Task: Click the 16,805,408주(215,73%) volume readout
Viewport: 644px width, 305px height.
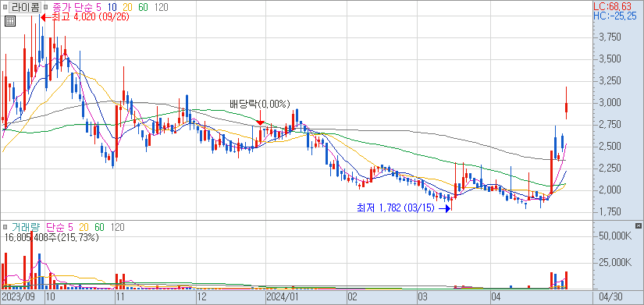Action: tap(52, 237)
